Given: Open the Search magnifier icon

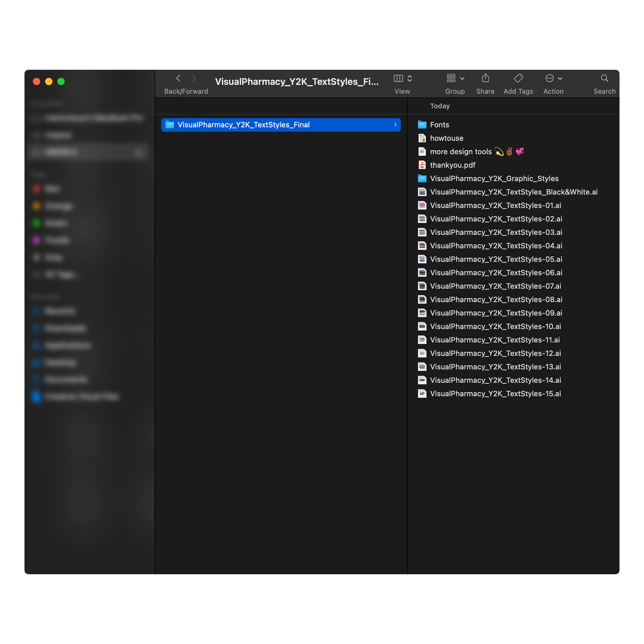Looking at the screenshot, I should coord(604,78).
